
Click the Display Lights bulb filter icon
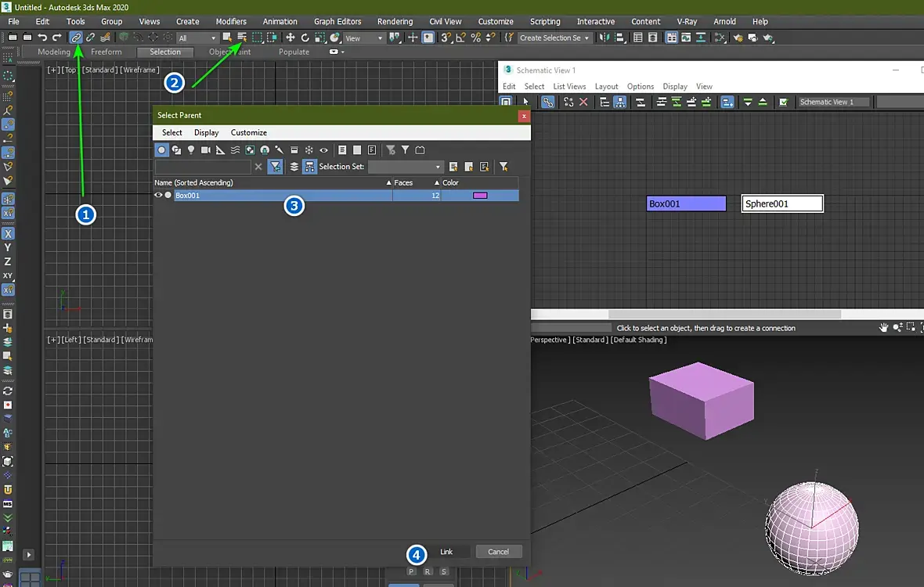coord(190,150)
